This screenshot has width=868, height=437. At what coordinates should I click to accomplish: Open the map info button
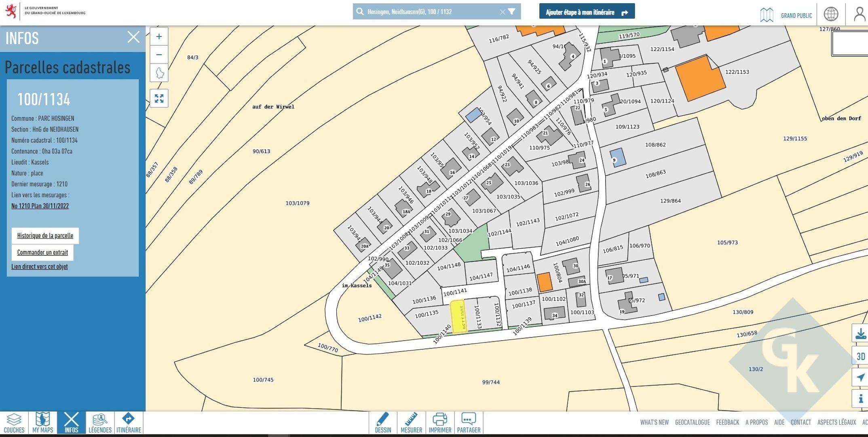(860, 399)
